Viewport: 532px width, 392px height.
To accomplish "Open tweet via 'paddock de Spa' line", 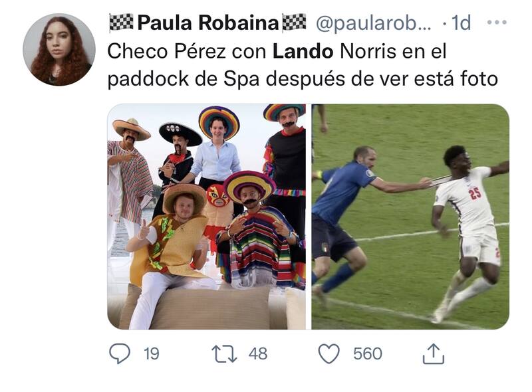I will tap(184, 79).
